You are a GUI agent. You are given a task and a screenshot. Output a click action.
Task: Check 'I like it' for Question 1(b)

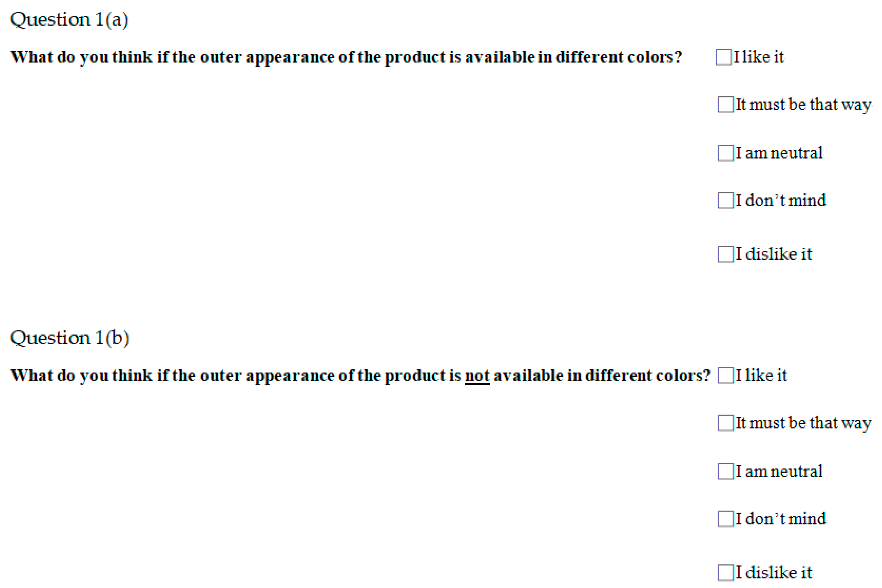[x=726, y=375]
